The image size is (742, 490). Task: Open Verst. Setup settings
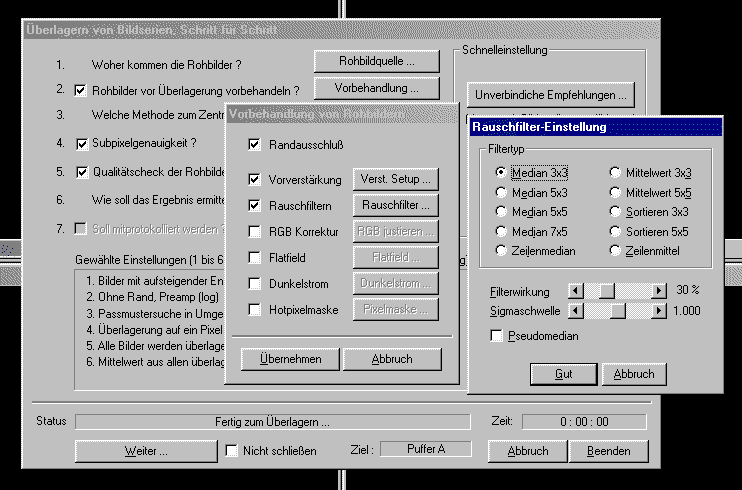pos(395,180)
